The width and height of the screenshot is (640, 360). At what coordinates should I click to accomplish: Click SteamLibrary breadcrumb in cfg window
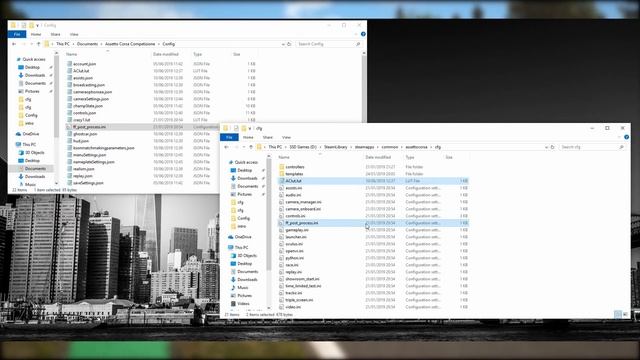pos(336,147)
